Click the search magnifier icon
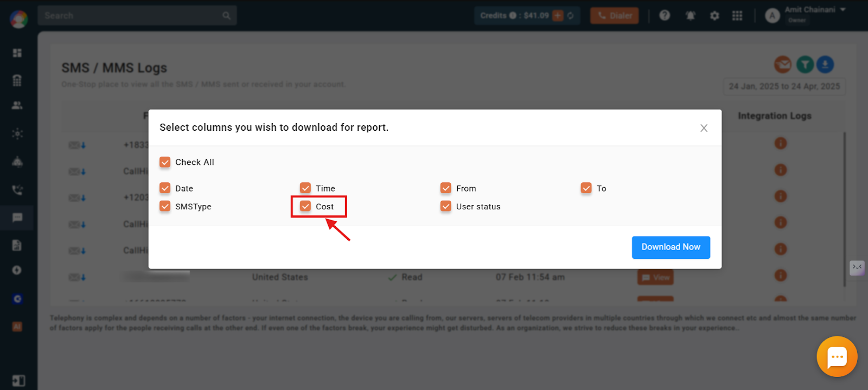The width and height of the screenshot is (868, 390). (x=227, y=16)
